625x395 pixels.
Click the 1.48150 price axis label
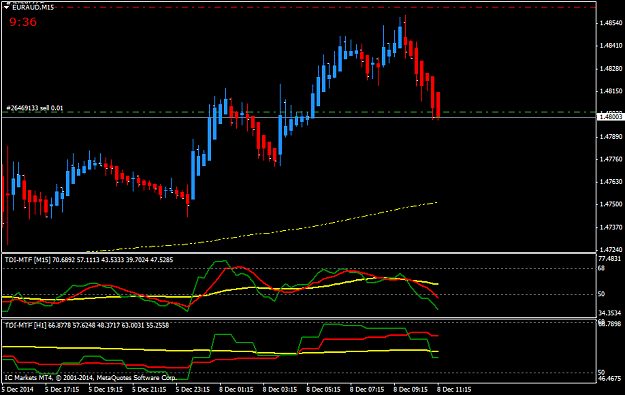611,91
